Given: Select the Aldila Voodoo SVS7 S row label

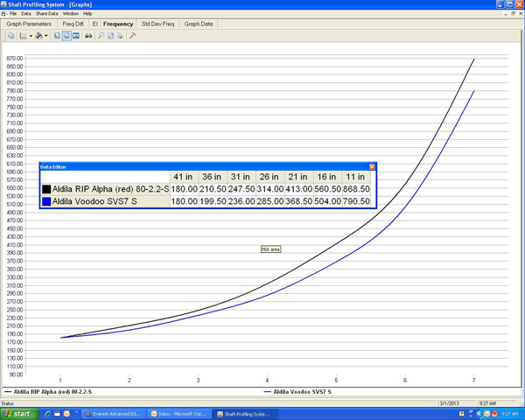Looking at the screenshot, I should pos(94,201).
